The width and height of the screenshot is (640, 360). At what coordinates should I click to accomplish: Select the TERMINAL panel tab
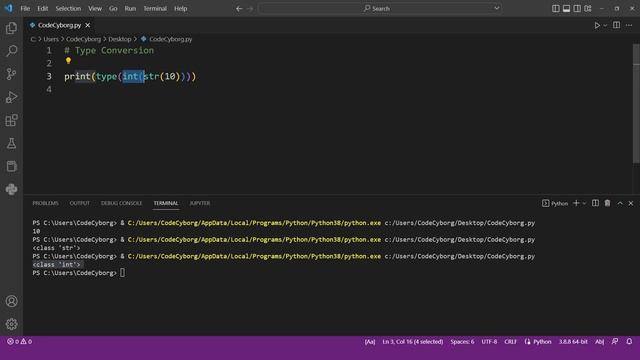tap(166, 203)
